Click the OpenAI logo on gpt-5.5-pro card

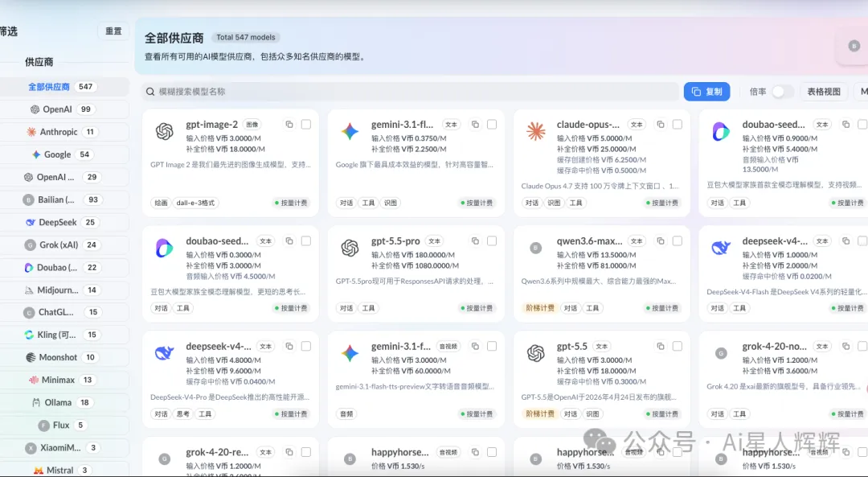(x=350, y=248)
